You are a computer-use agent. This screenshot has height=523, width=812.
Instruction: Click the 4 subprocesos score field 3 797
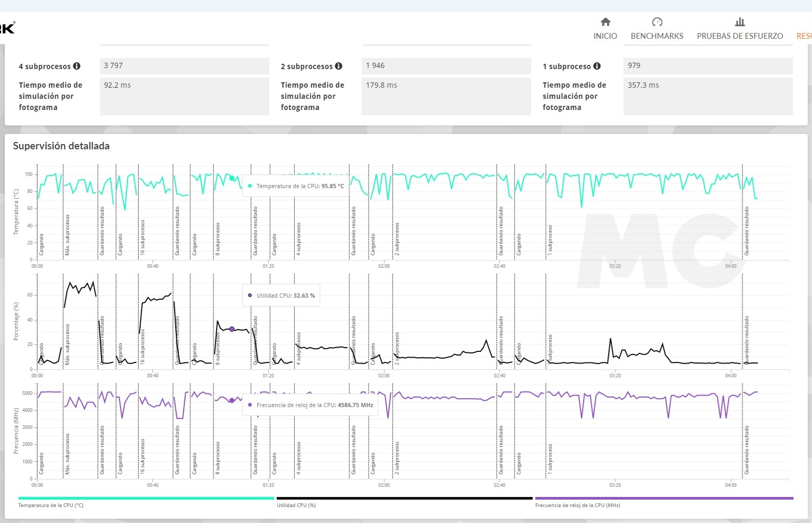pos(184,66)
